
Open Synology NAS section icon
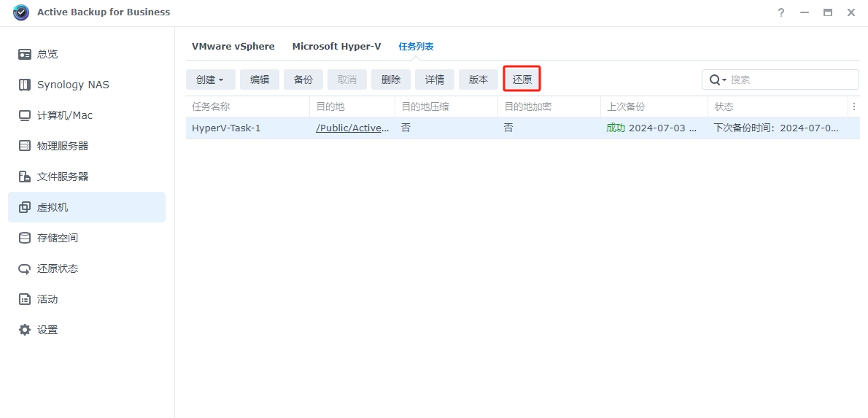(25, 85)
